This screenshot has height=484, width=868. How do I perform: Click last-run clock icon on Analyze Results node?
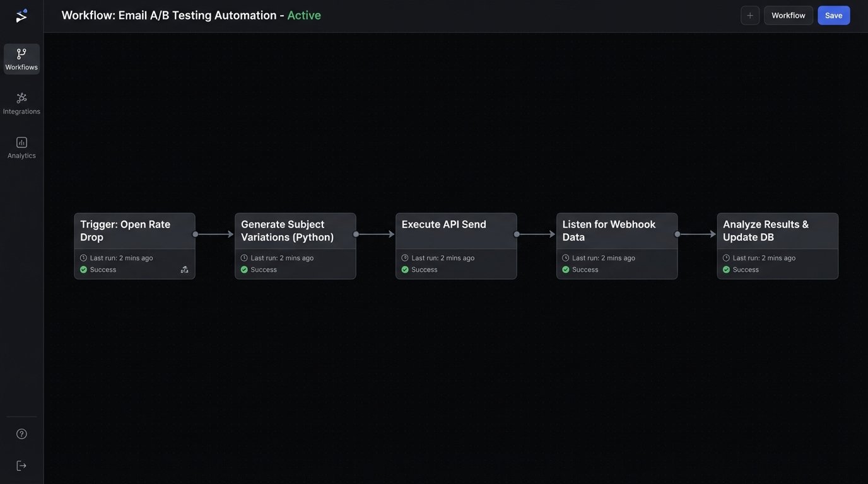click(726, 258)
